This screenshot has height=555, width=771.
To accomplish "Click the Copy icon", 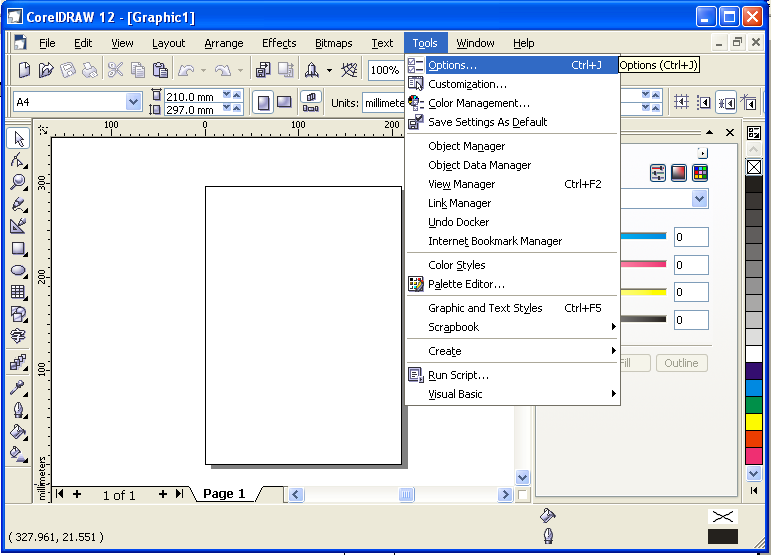I will point(138,70).
